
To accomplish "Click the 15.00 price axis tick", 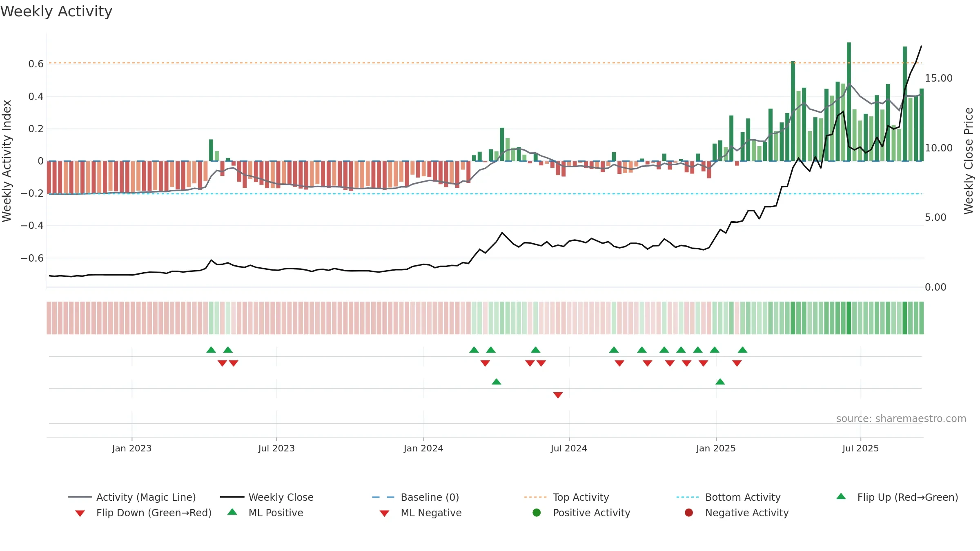I will [x=938, y=78].
